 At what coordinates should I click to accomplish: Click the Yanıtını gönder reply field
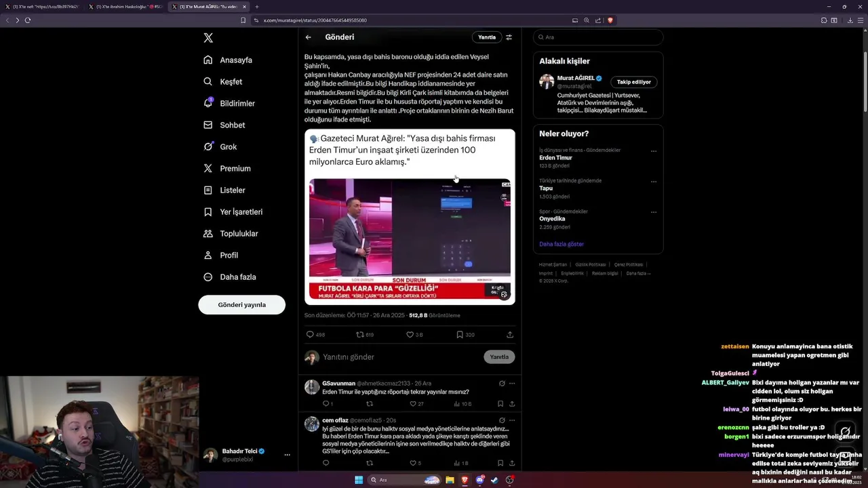[x=400, y=357]
